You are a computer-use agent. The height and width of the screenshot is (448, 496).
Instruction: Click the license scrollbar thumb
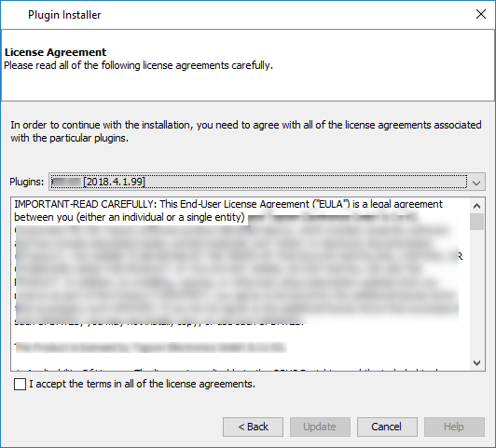click(476, 222)
